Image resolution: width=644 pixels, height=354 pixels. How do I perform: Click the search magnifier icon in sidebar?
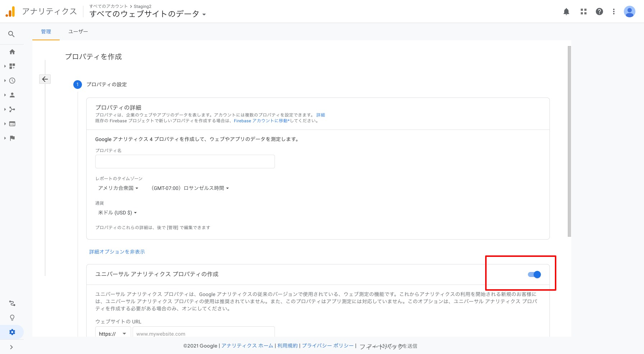coord(11,34)
